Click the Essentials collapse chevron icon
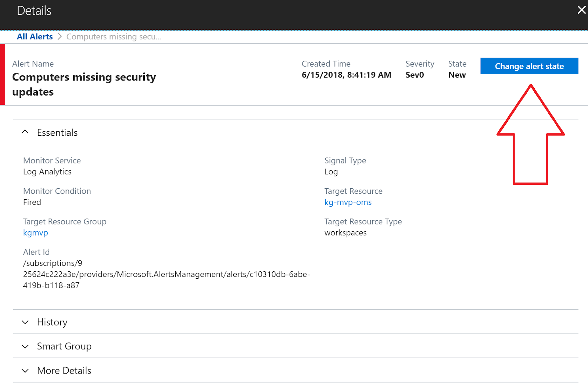 [25, 132]
